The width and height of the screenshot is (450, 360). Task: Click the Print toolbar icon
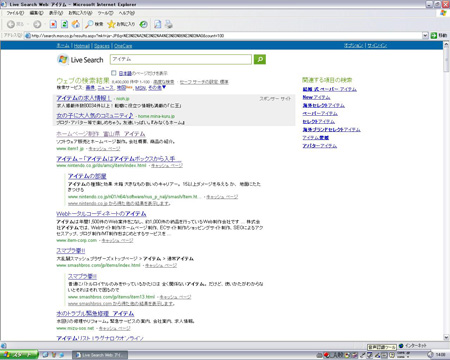click(169, 24)
